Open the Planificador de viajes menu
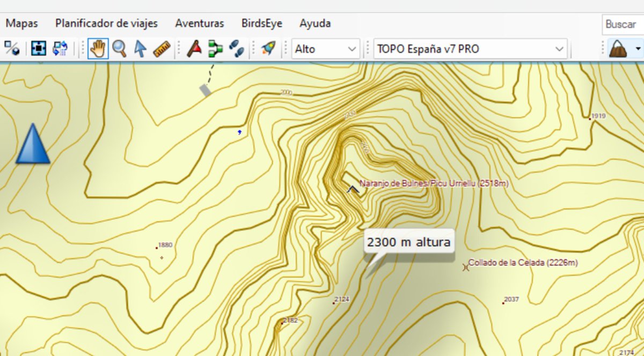 click(106, 24)
